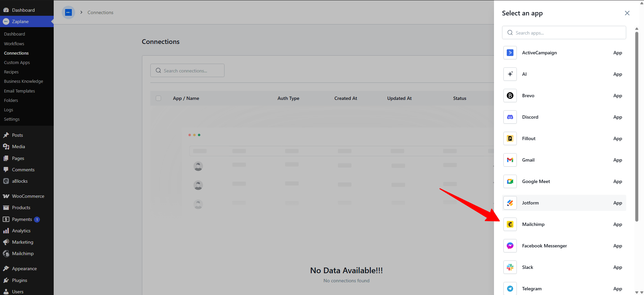Click the Jotform app icon

pos(510,203)
